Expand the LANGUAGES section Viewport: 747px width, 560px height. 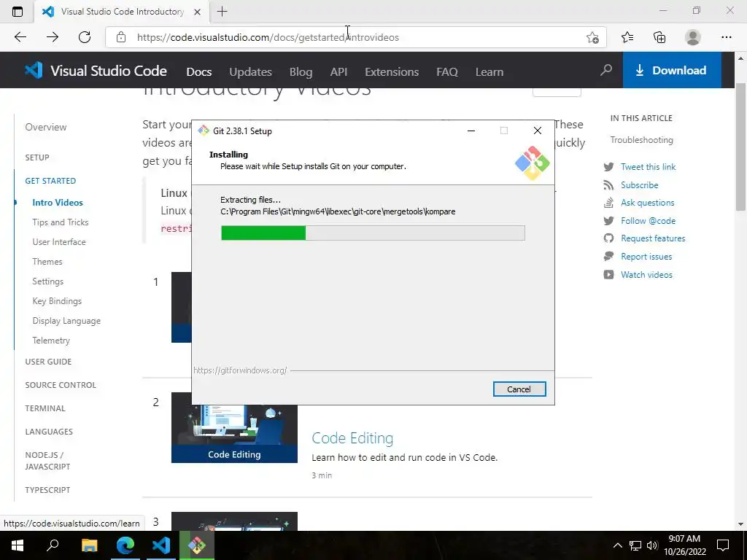click(x=49, y=432)
